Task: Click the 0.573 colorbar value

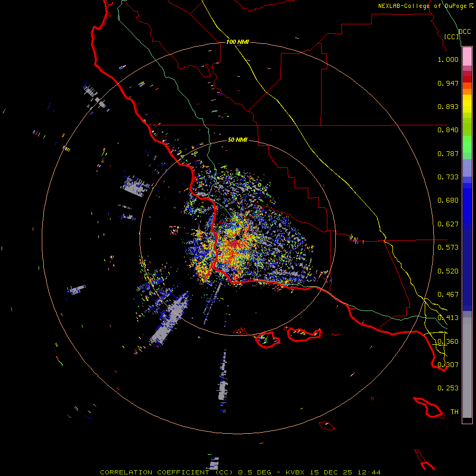Action: pos(448,248)
